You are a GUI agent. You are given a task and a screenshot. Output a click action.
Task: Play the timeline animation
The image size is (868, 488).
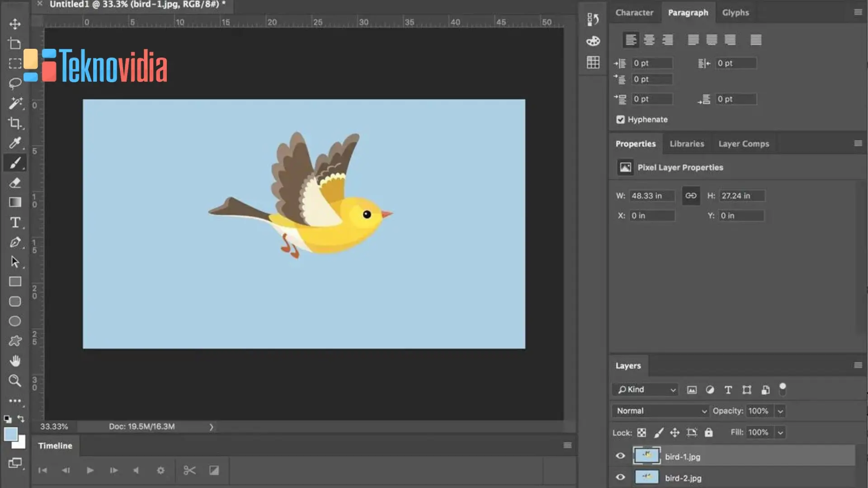coord(90,470)
